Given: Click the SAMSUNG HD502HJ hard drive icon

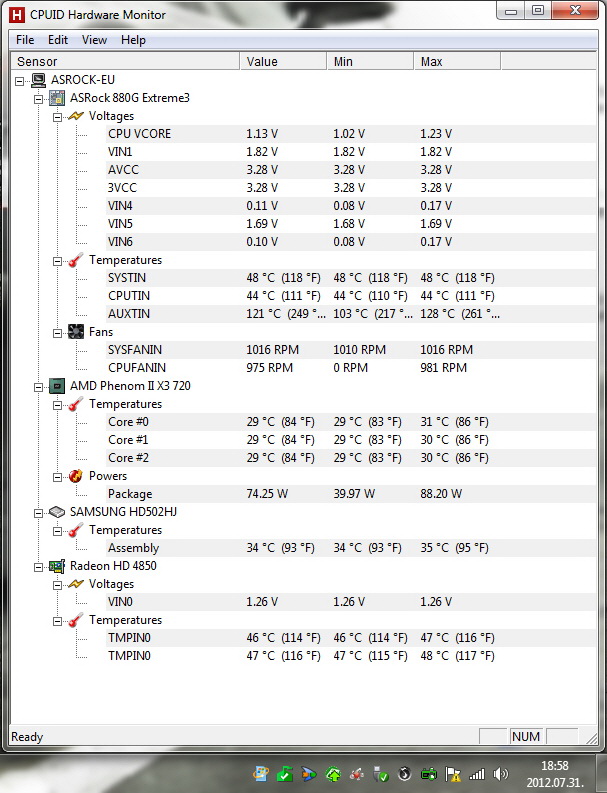Looking at the screenshot, I should 59,512.
